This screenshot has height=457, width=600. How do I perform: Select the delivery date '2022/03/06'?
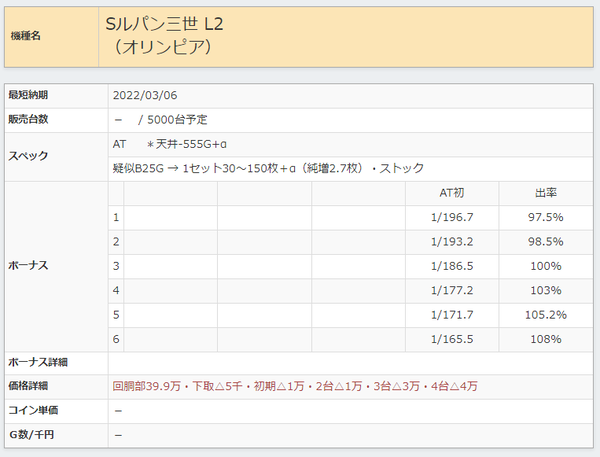coord(145,95)
